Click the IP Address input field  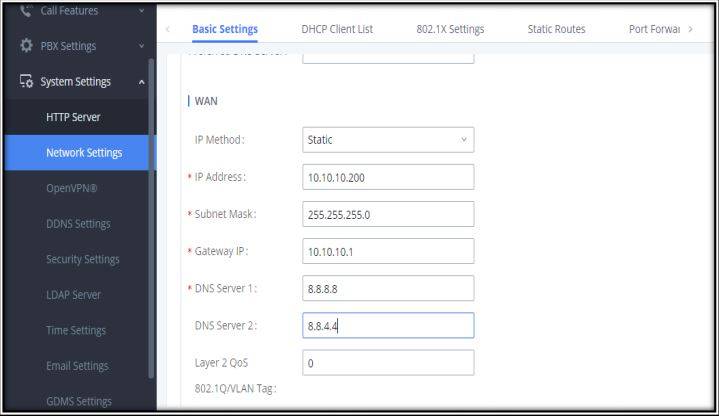pyautogui.click(x=387, y=177)
